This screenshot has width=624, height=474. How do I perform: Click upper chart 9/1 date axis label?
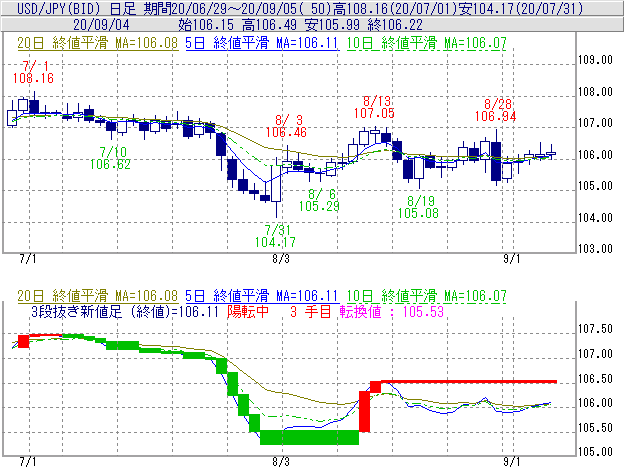512,259
